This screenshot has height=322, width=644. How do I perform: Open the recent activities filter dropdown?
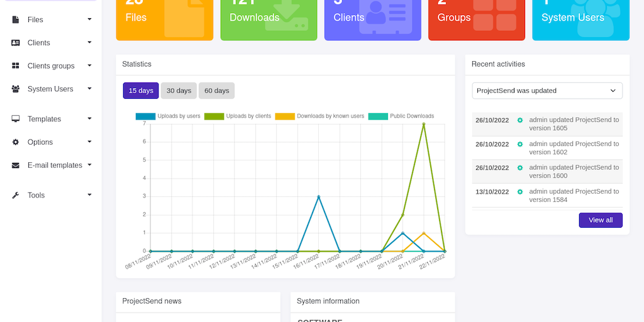(547, 91)
